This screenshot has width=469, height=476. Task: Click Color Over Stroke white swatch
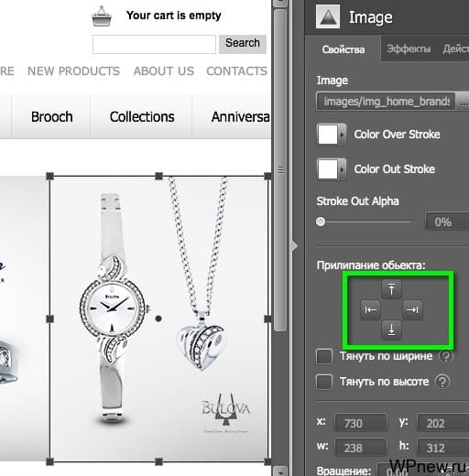click(x=328, y=135)
